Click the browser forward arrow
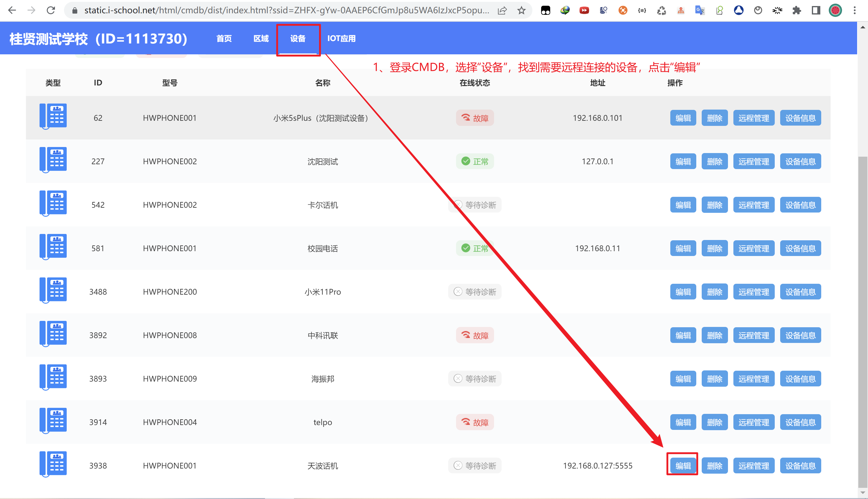The image size is (868, 499). click(31, 10)
